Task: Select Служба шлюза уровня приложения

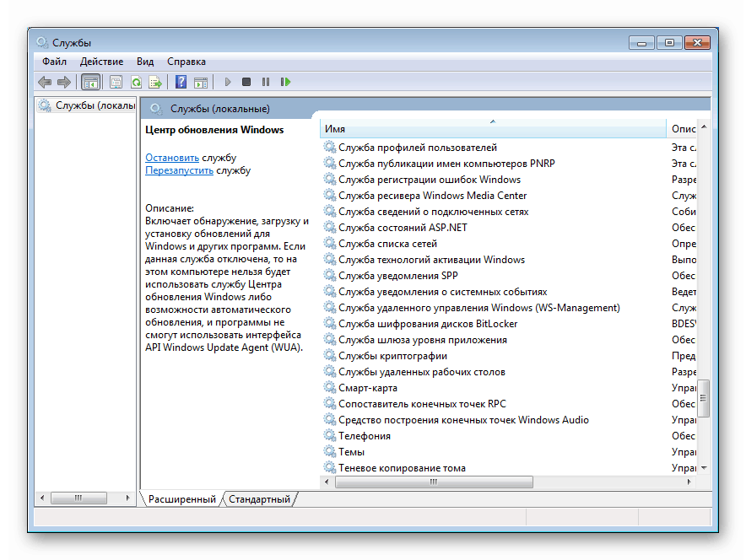Action: (x=509, y=340)
